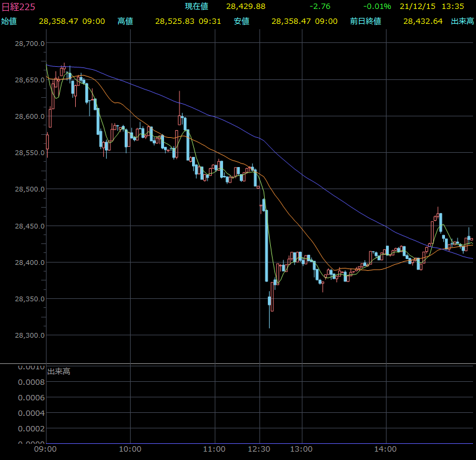
Task: Click the 28,650.0 price axis label
Action: pos(30,80)
